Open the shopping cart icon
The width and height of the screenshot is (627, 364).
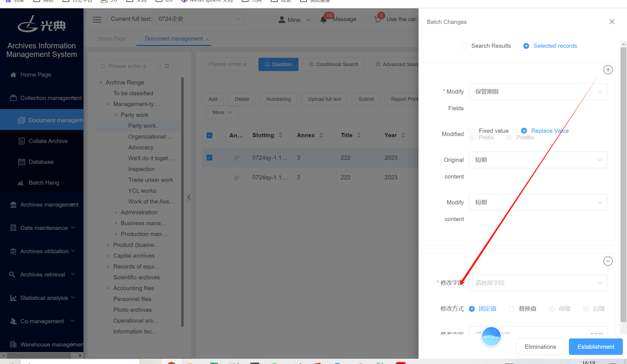click(377, 19)
